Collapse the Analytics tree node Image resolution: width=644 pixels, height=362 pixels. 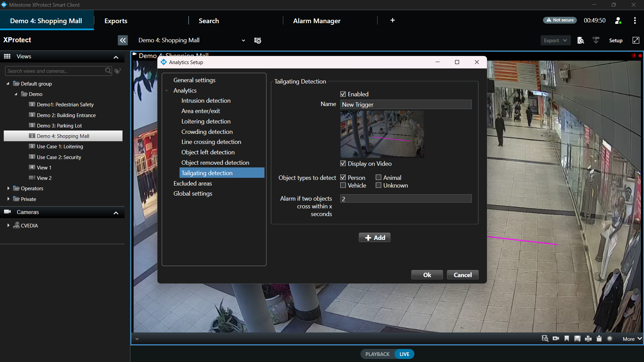point(166,91)
